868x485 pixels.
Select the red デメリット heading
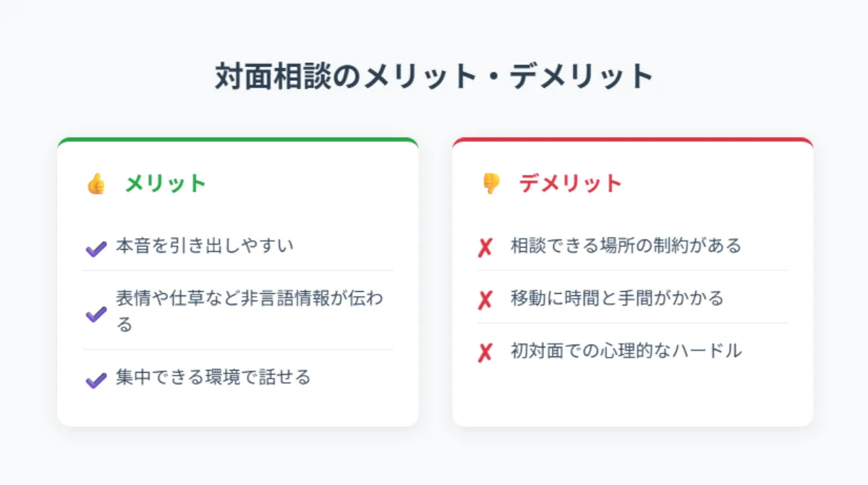(x=570, y=184)
